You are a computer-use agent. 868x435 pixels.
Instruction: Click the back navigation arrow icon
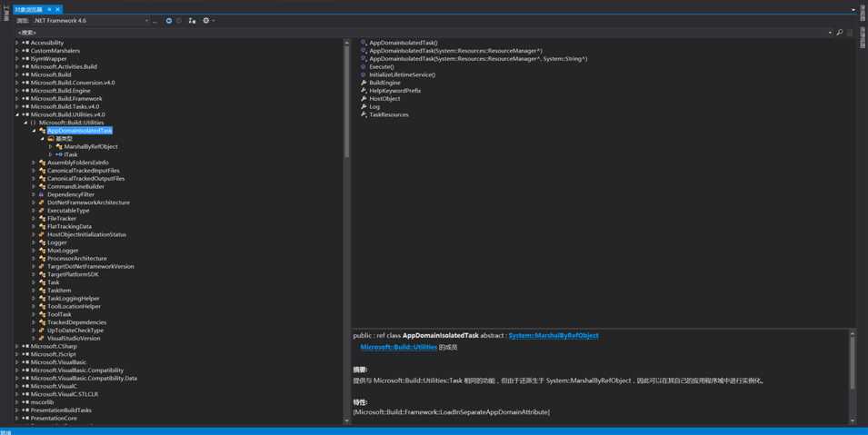[169, 21]
